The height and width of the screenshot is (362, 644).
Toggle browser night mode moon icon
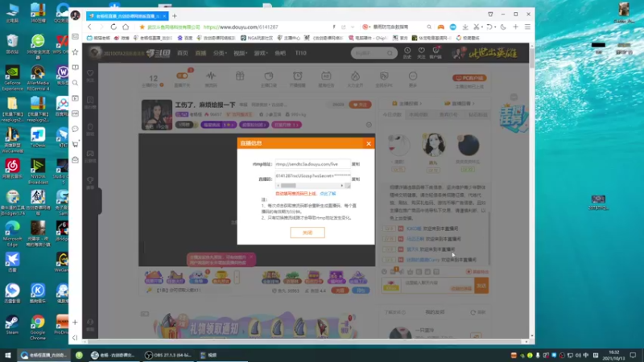point(503,27)
